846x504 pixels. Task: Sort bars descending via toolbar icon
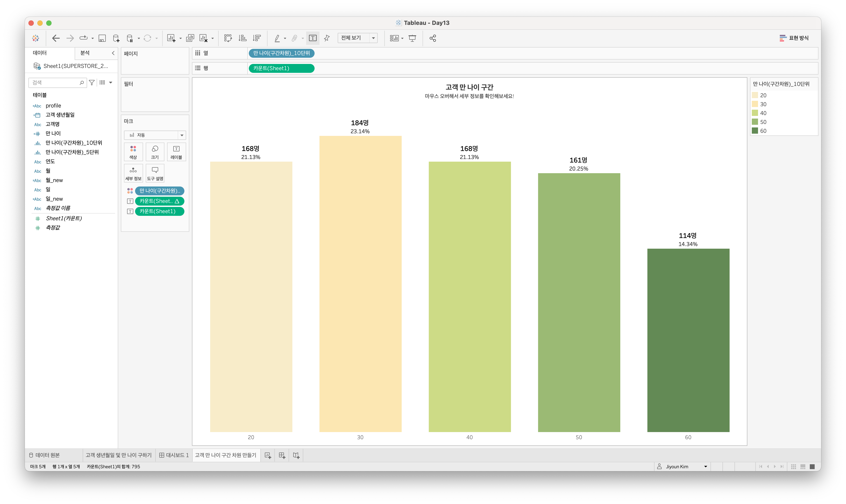257,38
